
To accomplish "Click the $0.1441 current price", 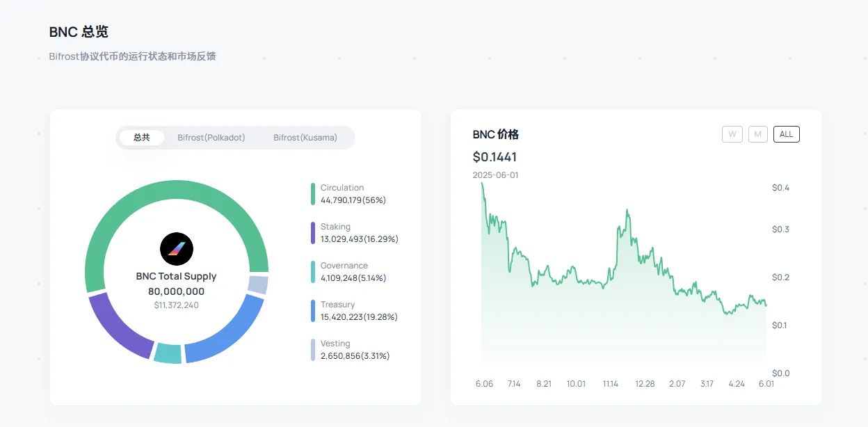I will [x=495, y=157].
